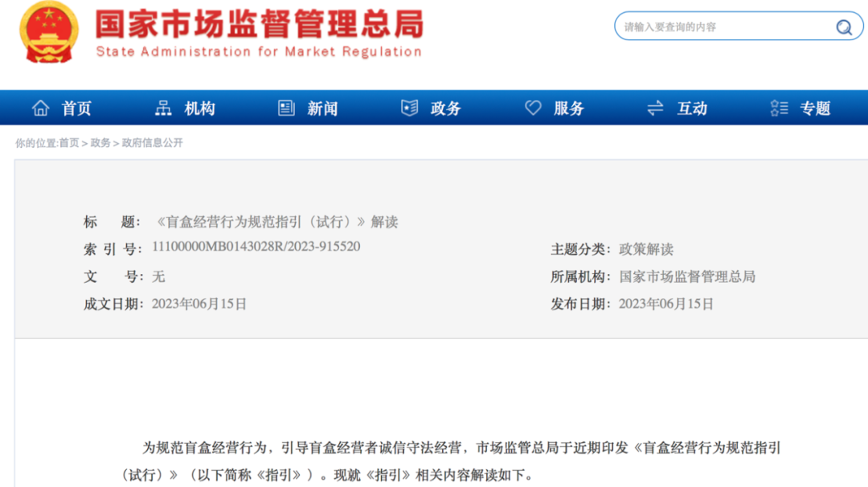
Task: Open the 机构 navigation menu
Action: click(199, 108)
